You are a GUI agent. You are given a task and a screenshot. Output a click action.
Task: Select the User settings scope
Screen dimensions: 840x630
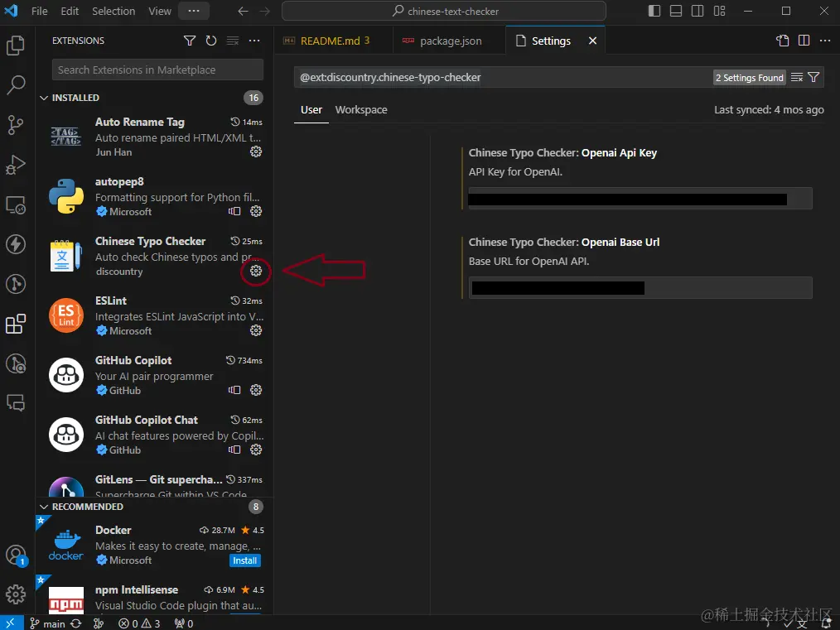click(x=311, y=110)
